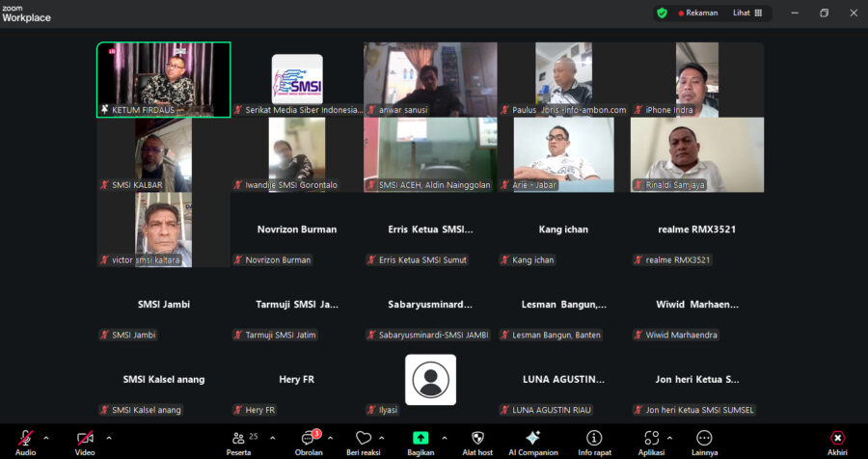
Task: Open the Obrolan chat panel
Action: click(x=309, y=439)
